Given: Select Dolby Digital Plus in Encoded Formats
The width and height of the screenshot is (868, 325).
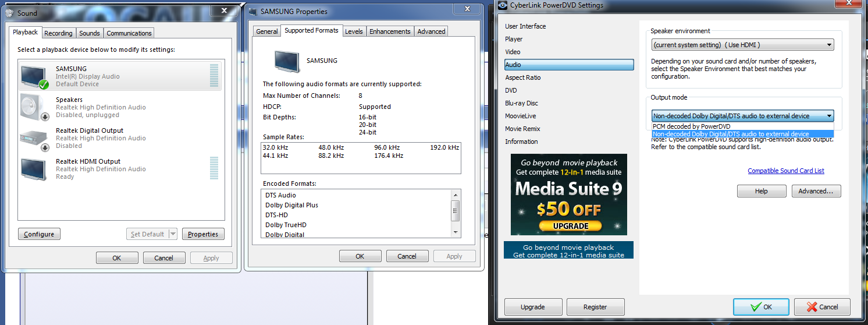Looking at the screenshot, I should (291, 205).
